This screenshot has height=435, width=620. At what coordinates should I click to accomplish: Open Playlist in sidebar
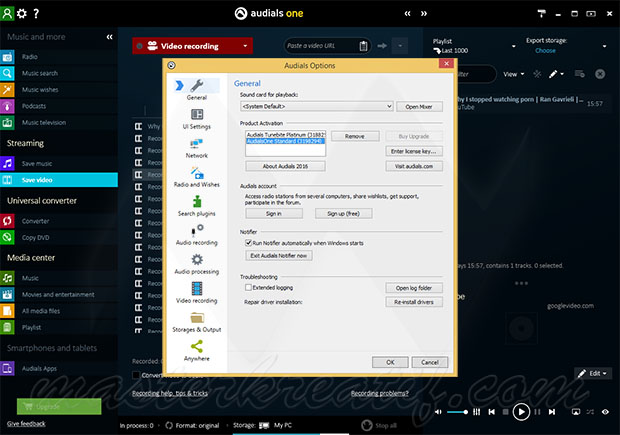point(32,327)
